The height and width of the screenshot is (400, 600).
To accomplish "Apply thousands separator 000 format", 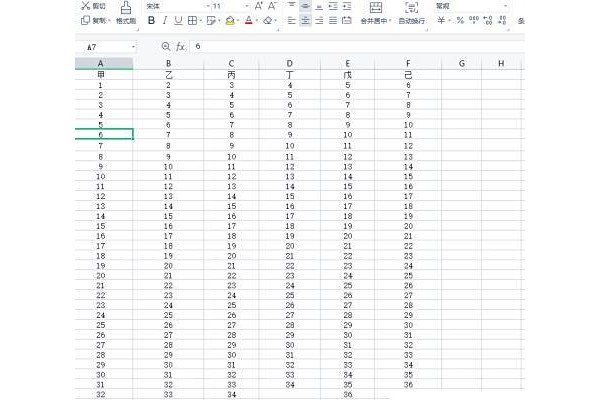I will [x=474, y=20].
